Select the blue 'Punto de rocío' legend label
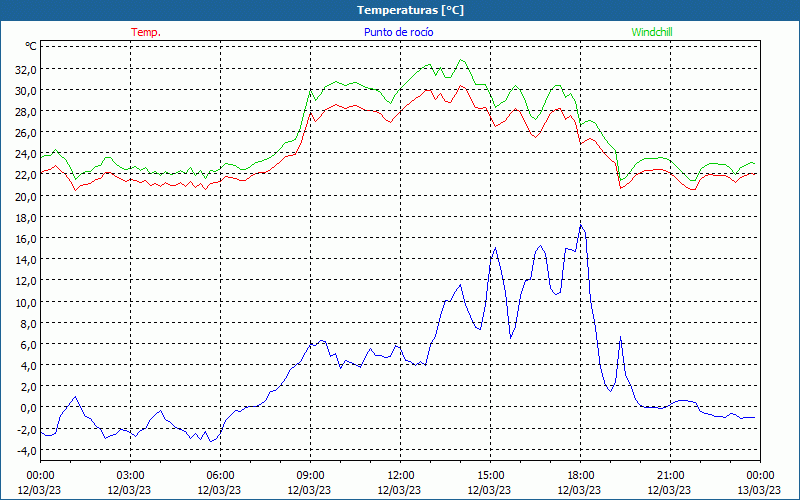 click(x=398, y=32)
